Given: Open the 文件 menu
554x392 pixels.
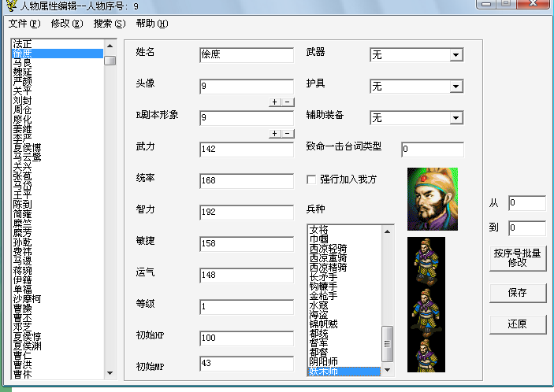Looking at the screenshot, I should [23, 24].
